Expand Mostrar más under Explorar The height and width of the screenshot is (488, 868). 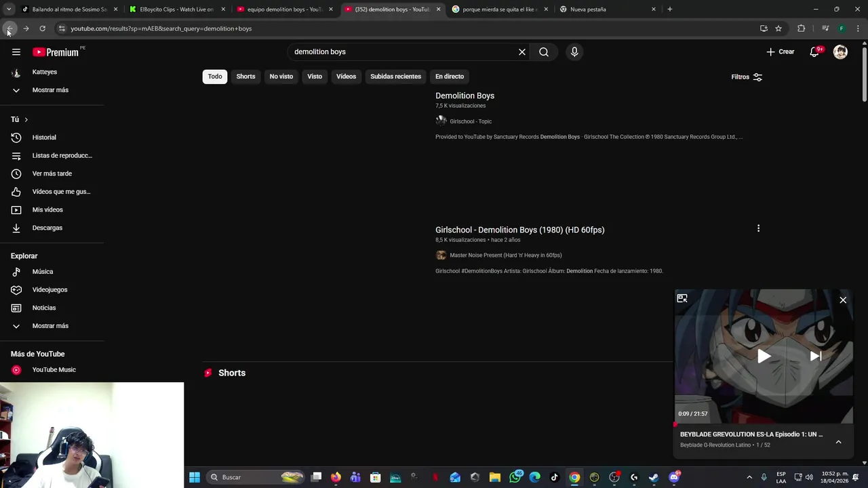point(52,326)
